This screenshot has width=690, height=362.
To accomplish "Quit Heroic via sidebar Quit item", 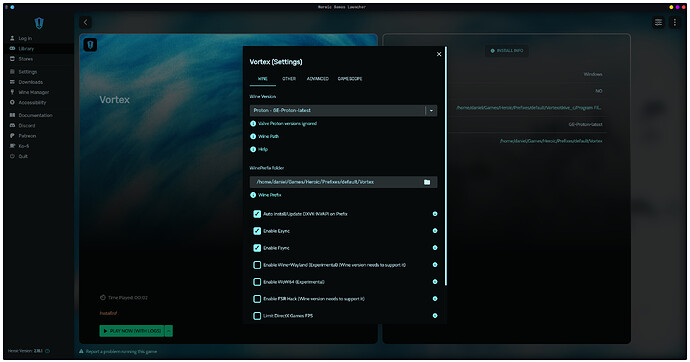I will 18,156.
